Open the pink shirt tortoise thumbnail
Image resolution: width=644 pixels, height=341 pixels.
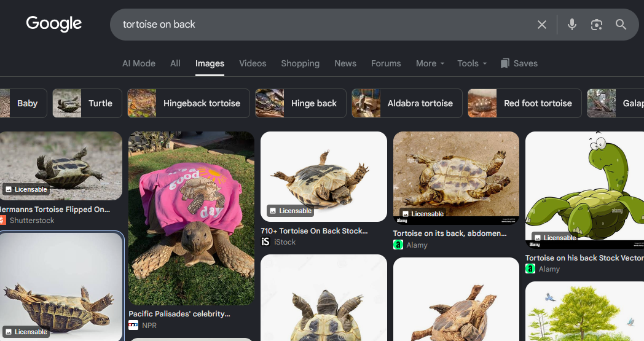[191, 218]
